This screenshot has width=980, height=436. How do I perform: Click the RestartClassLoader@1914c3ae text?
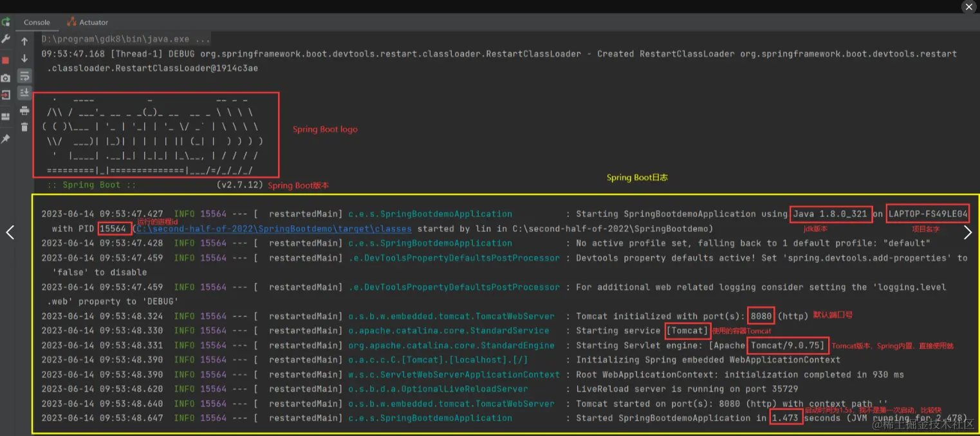pos(153,68)
